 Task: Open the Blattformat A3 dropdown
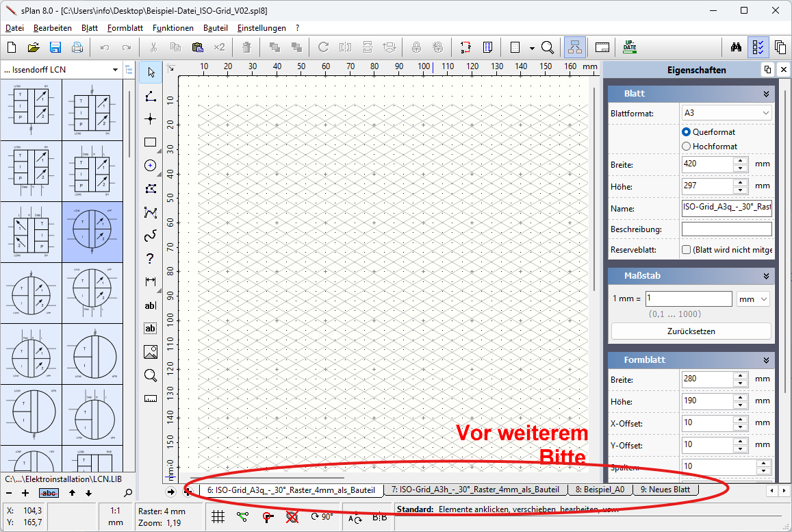click(x=726, y=113)
